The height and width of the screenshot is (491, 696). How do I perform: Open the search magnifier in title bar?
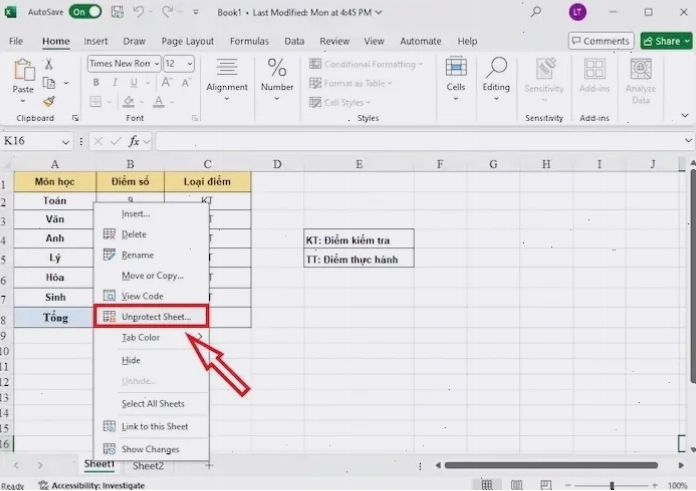(536, 12)
